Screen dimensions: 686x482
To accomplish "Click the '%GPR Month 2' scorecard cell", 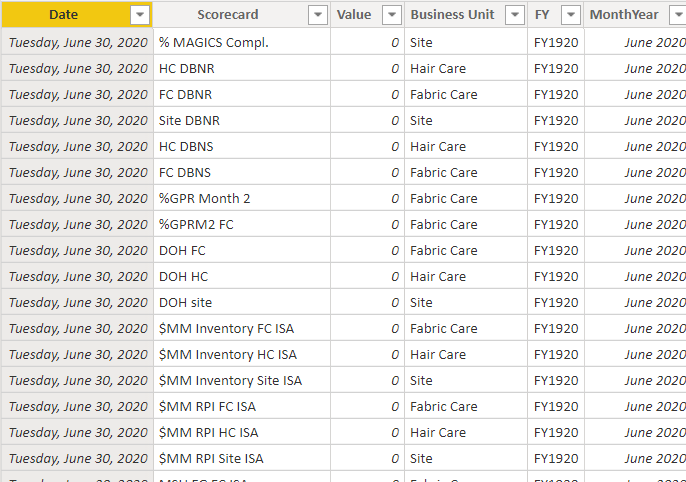I will coord(242,199).
